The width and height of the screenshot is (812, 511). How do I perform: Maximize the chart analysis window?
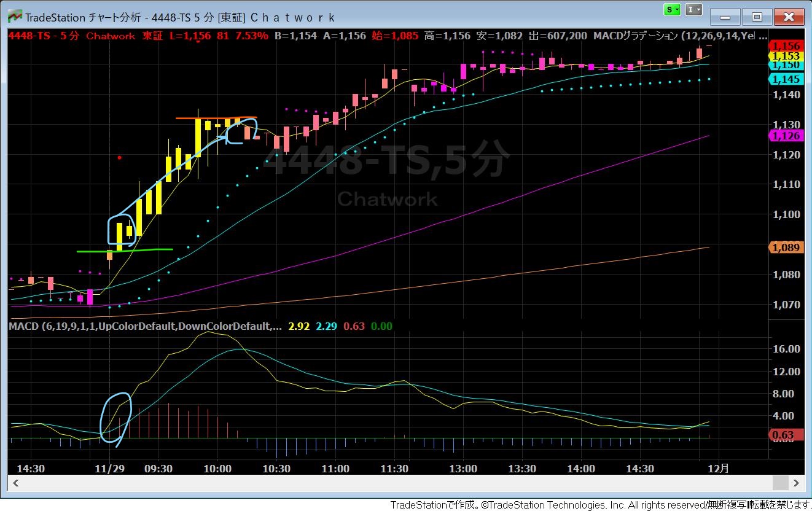[x=757, y=17]
